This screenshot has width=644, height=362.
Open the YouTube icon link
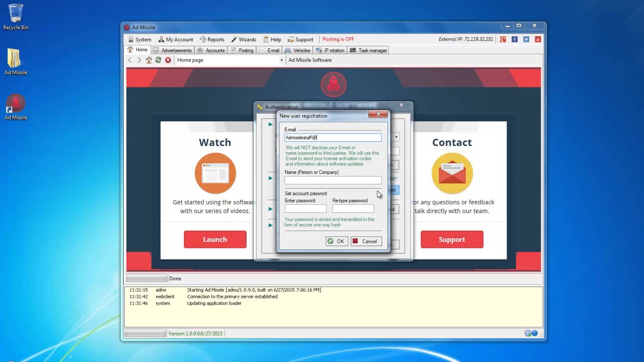(538, 39)
